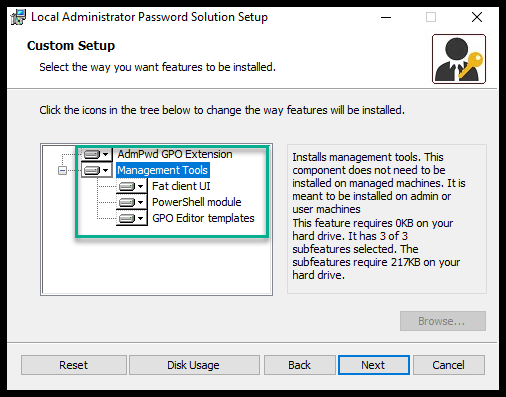Viewport: 506px width, 397px height.
Task: Click the Reset button
Action: tap(74, 365)
